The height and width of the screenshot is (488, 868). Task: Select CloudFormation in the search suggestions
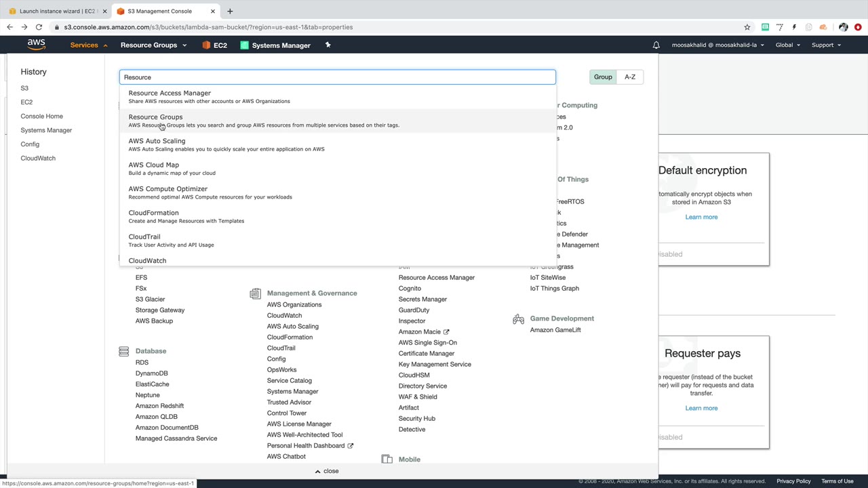338,216
